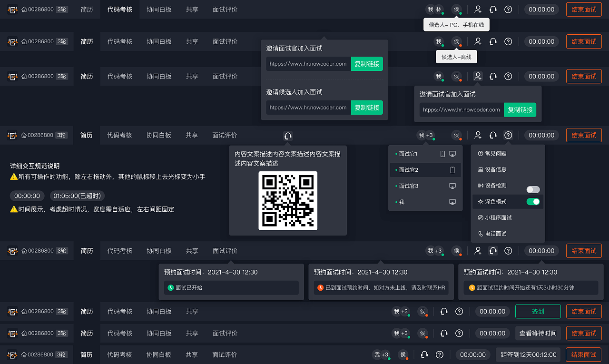The height and width of the screenshot is (364, 609).
Task: Select 电话面试 in help menu
Action: [x=508, y=234]
